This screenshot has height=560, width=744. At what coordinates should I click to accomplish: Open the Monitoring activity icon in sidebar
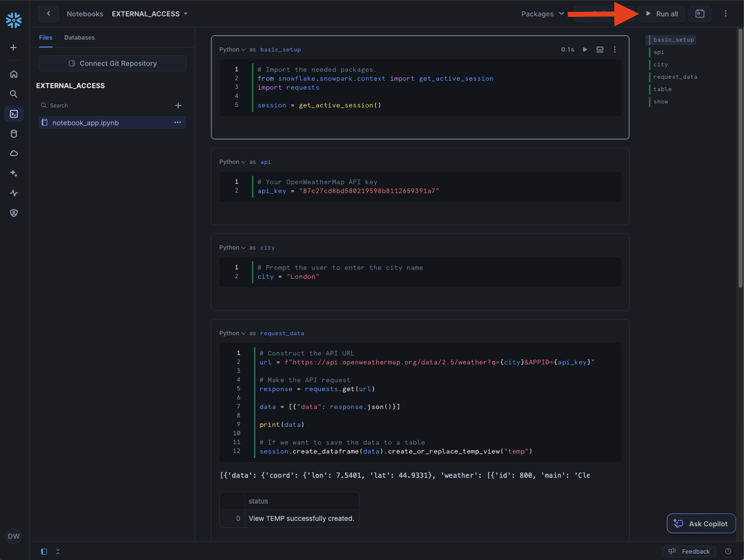pyautogui.click(x=14, y=193)
